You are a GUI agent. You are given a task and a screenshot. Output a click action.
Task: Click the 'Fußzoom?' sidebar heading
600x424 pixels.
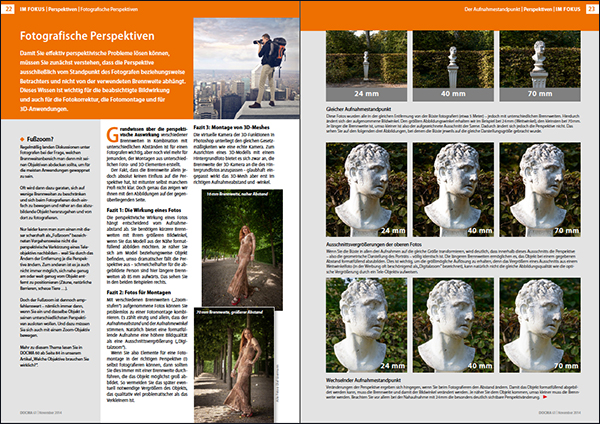tap(40, 139)
